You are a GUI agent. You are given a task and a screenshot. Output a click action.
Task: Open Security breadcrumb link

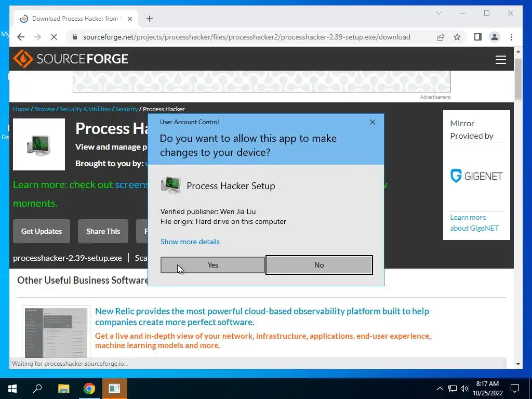click(x=126, y=109)
